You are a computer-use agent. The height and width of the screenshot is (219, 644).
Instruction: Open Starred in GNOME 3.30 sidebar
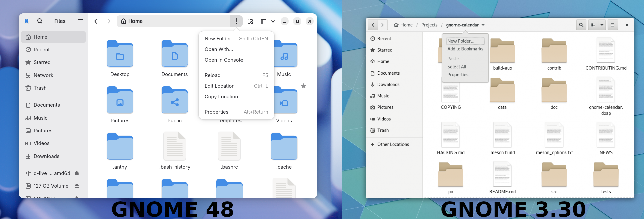click(x=394, y=50)
